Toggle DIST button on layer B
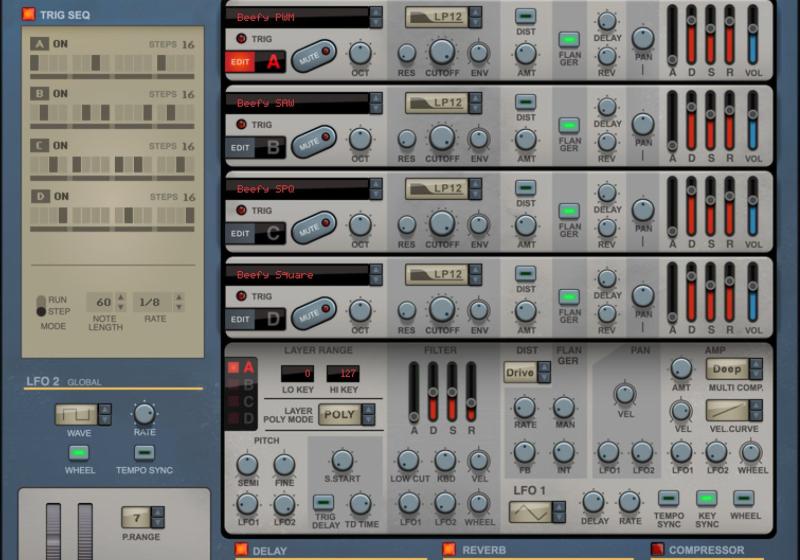The height and width of the screenshot is (560, 800). pyautogui.click(x=525, y=102)
